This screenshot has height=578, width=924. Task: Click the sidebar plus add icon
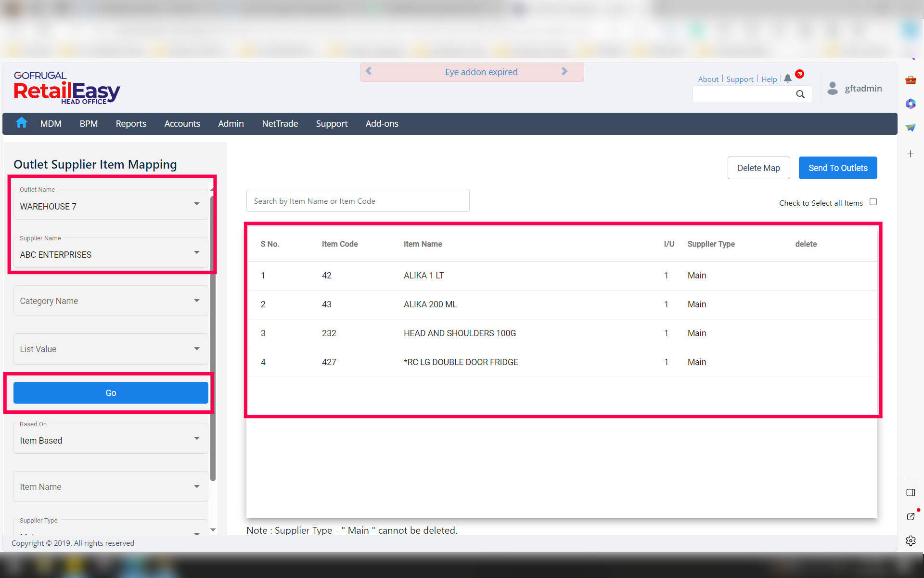[911, 154]
